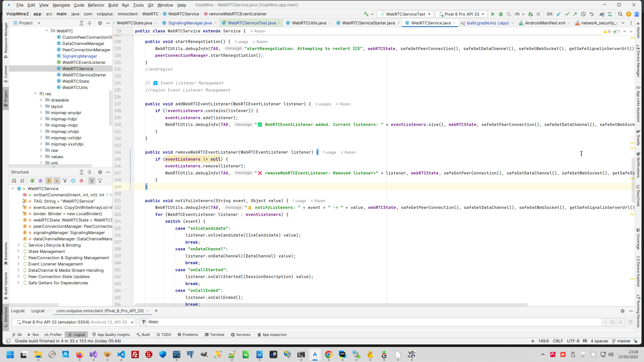The width and height of the screenshot is (644, 362).
Task: Open the Refactor menu
Action: point(96,5)
